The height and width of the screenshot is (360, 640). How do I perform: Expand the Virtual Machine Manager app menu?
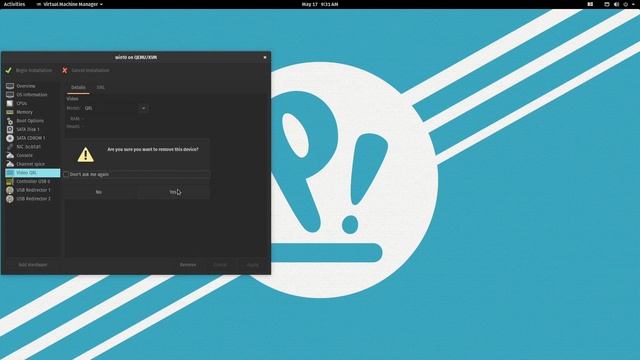69,4
